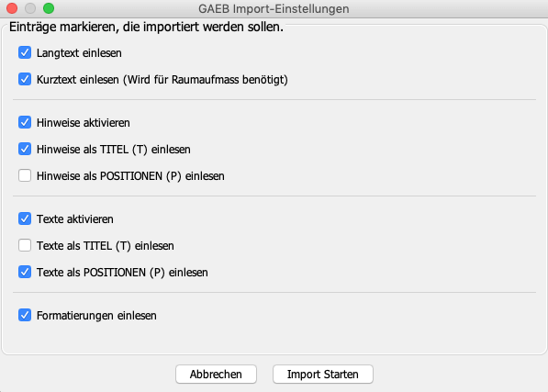Start import with Import Starten button
This screenshot has height=392, width=548.
point(323,375)
